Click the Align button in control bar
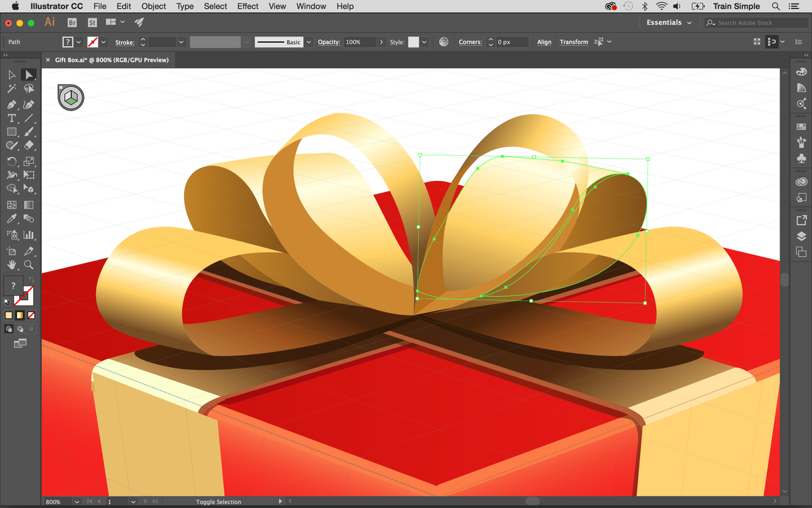812x508 pixels. click(x=543, y=41)
